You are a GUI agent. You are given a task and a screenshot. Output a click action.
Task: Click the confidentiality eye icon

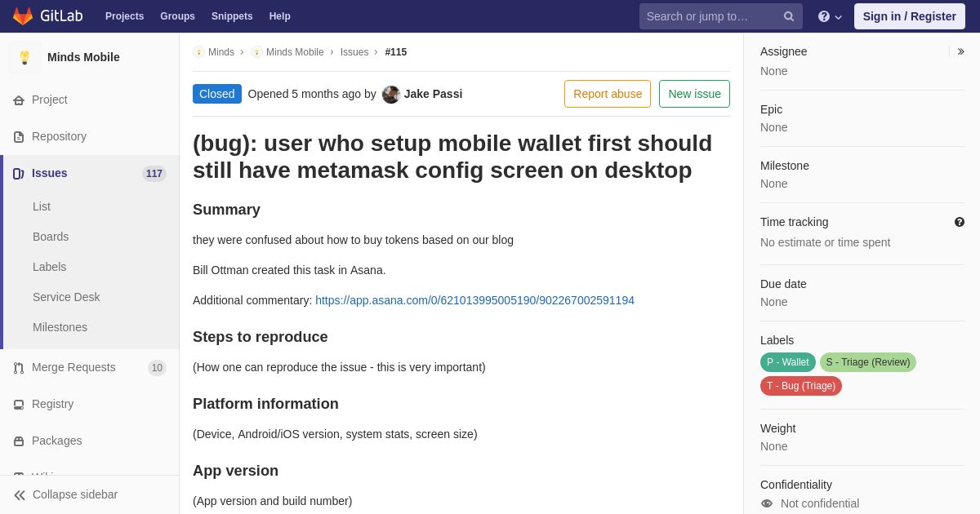(767, 503)
